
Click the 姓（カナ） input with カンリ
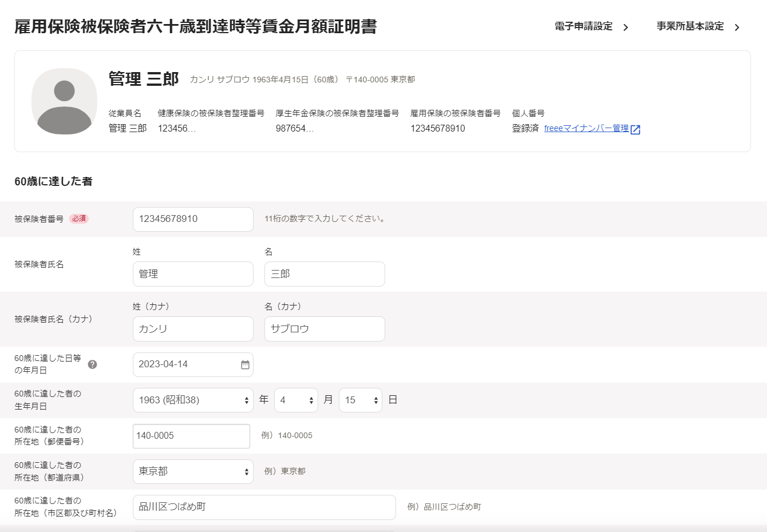[193, 329]
